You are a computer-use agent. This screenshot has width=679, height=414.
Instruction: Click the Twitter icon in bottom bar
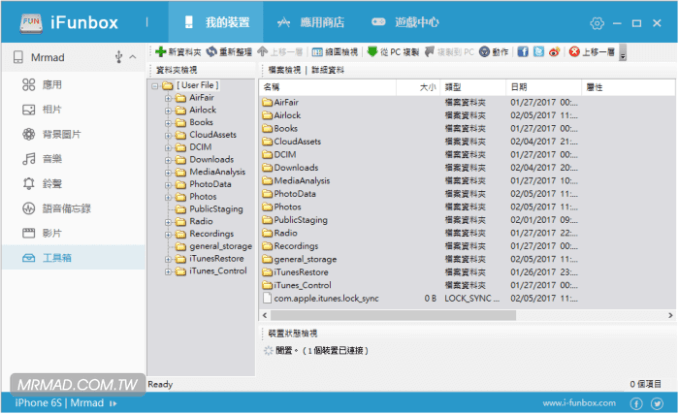[657, 404]
